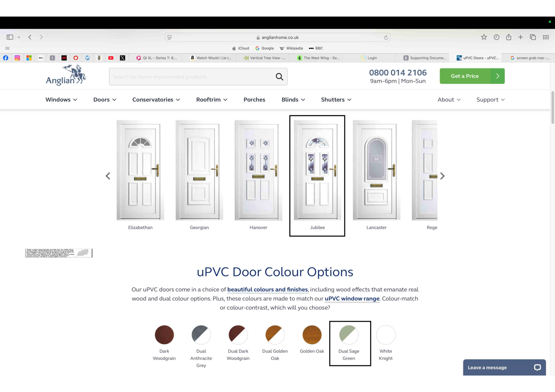Reload the anglianhome.co.uk page

pyautogui.click(x=386, y=37)
